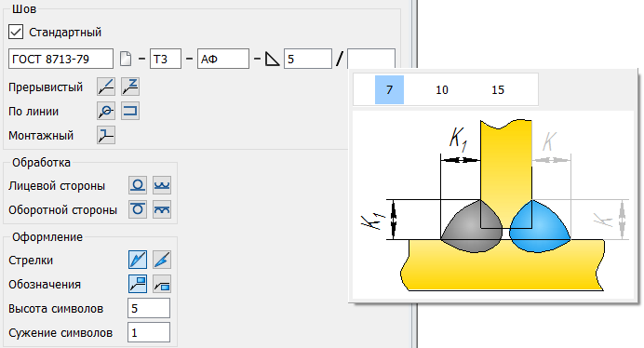Enable chain intermittent weld icon
The height and width of the screenshot is (348, 644).
(x=106, y=87)
